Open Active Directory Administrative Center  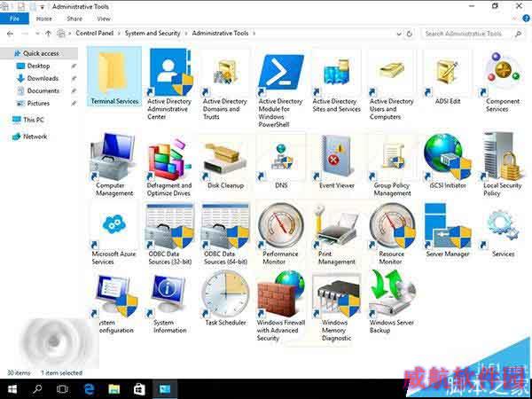tap(169, 84)
